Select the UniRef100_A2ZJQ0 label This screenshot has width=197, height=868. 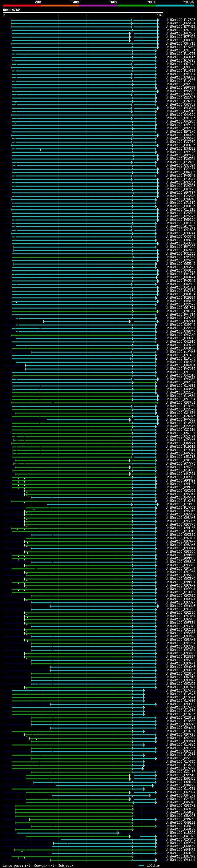pyautogui.click(x=180, y=758)
